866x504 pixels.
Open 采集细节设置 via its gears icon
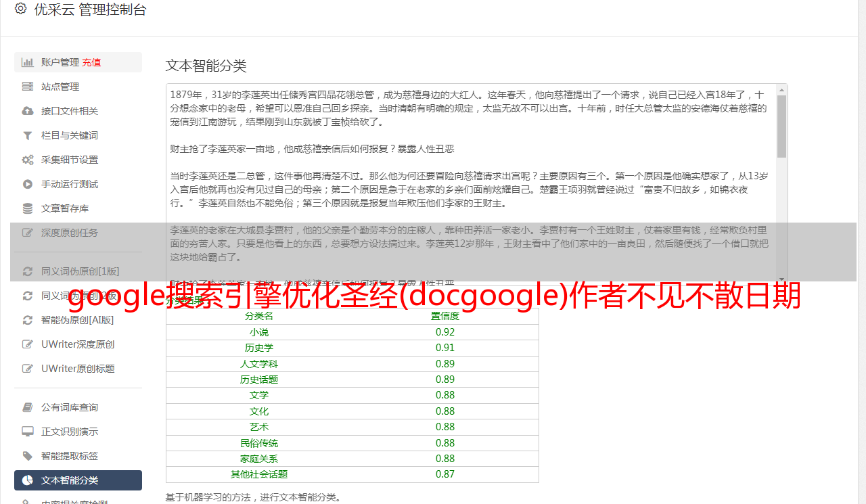(28, 160)
